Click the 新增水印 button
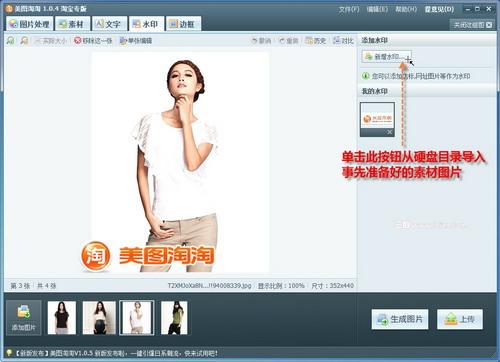 [387, 57]
